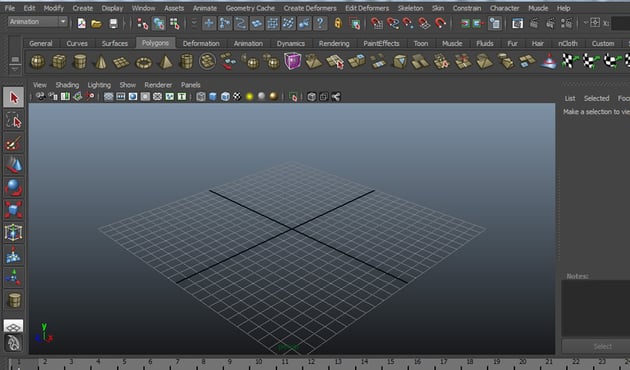This screenshot has height=370, width=630.
Task: Open the Modify menu
Action: (x=53, y=8)
